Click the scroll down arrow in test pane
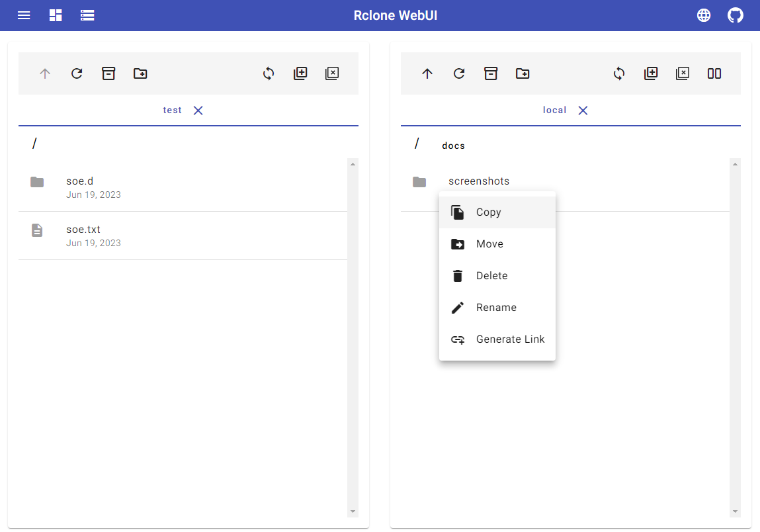The width and height of the screenshot is (760, 532). coord(353,511)
